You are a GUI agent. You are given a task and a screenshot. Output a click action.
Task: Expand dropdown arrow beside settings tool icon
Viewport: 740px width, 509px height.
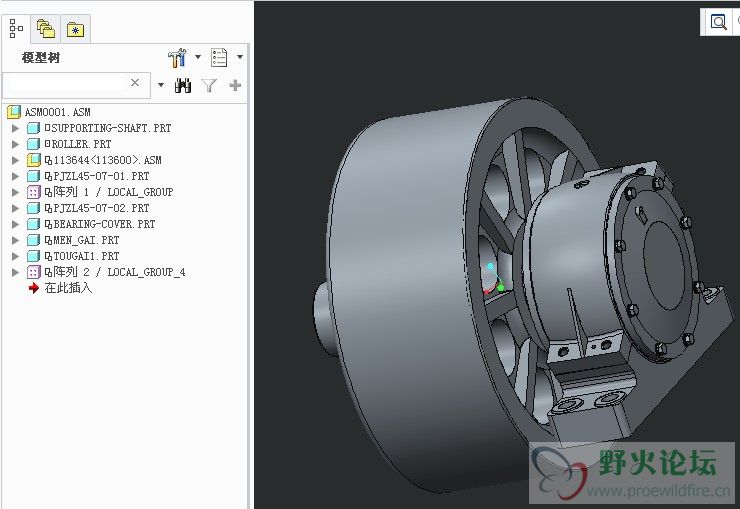click(198, 57)
